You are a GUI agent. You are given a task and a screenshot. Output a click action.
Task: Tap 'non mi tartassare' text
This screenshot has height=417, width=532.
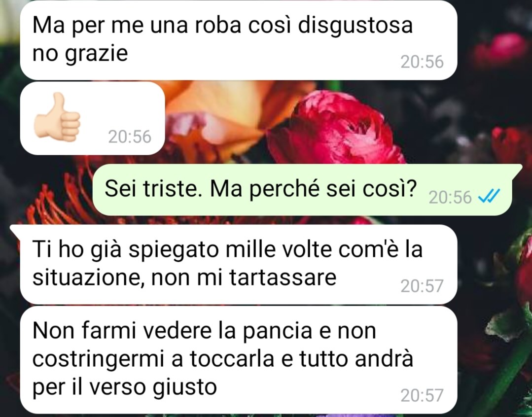point(244,278)
